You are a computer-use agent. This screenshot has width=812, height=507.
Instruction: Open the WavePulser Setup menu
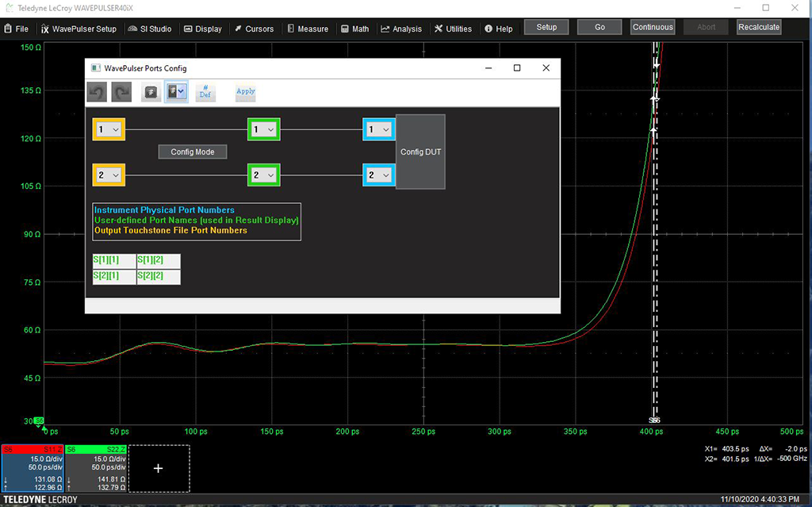(79, 29)
